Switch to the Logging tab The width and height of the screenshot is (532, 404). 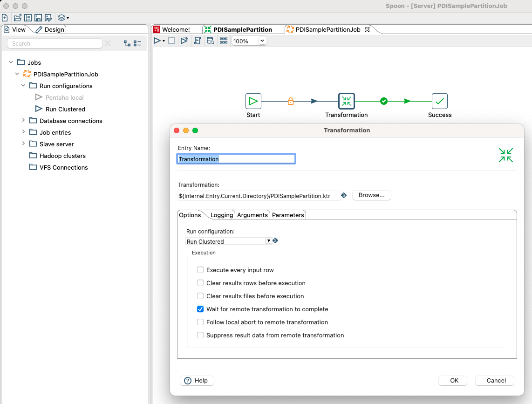[x=221, y=215]
